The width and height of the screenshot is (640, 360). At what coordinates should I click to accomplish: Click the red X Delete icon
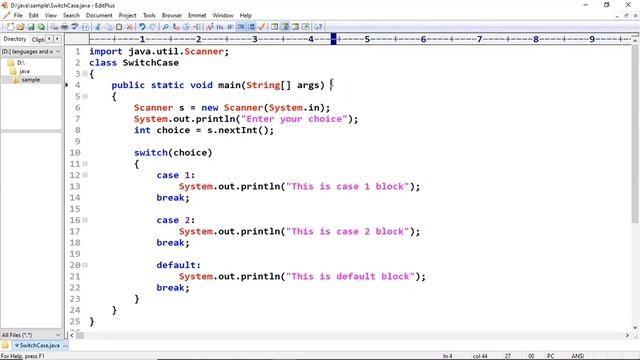pyautogui.click(x=129, y=27)
